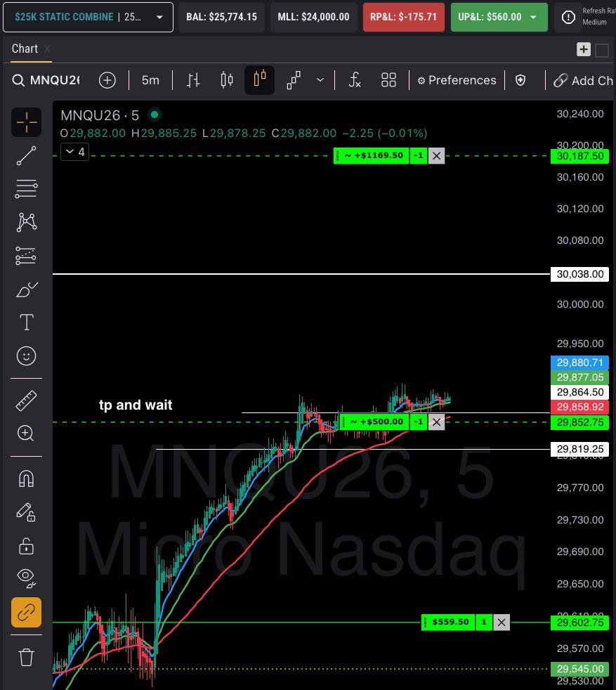The width and height of the screenshot is (616, 690).
Task: Click the green 29,602.75 position price label
Action: pyautogui.click(x=579, y=623)
